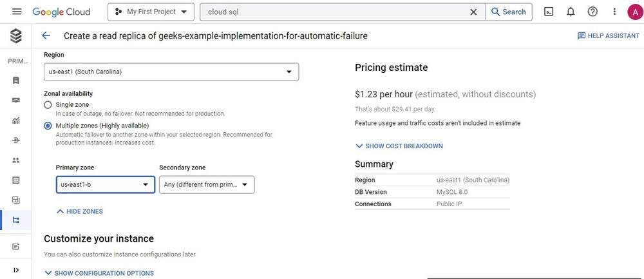Click the Cloud SQL stack logo icon
Screen dimensions: 644x279
click(16, 36)
